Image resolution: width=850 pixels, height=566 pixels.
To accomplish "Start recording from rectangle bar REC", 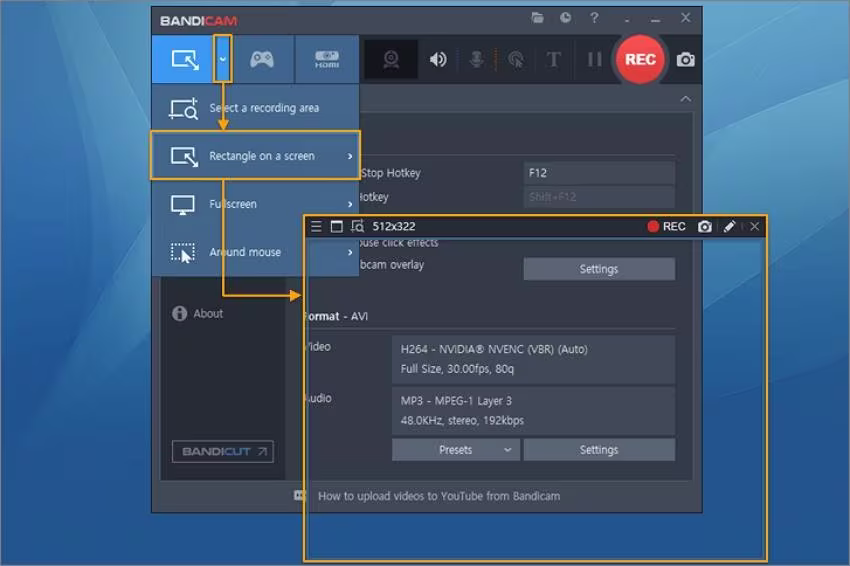I will (x=667, y=227).
